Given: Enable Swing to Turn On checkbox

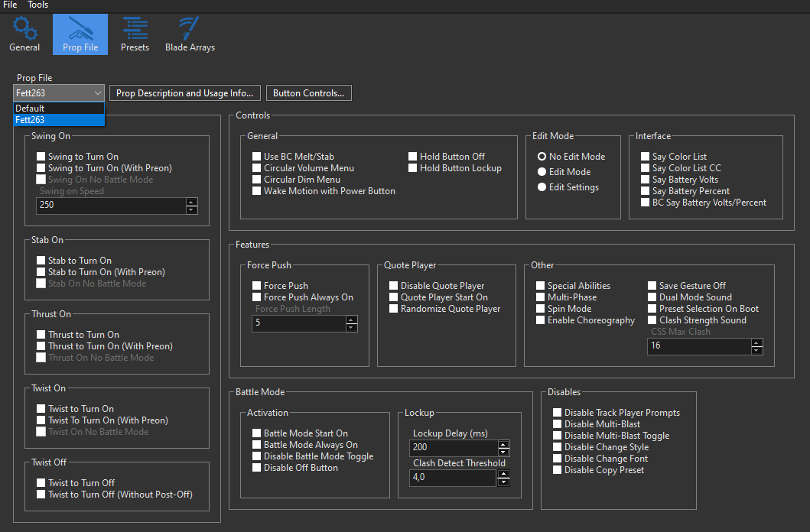Looking at the screenshot, I should click(41, 157).
